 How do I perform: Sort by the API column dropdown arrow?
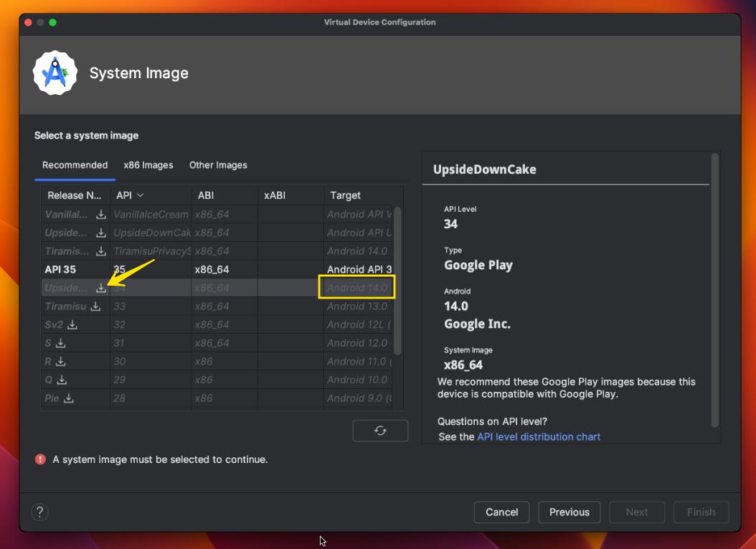[141, 195]
